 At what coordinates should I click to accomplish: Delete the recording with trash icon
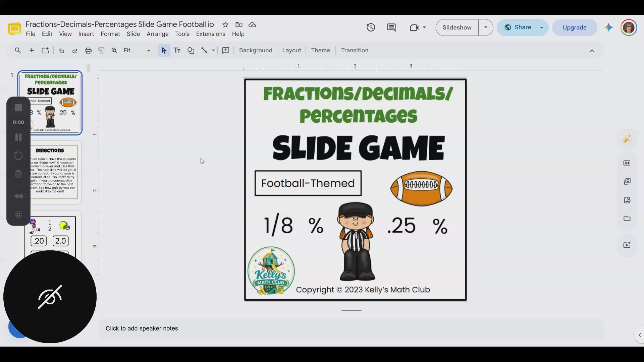coord(18,174)
